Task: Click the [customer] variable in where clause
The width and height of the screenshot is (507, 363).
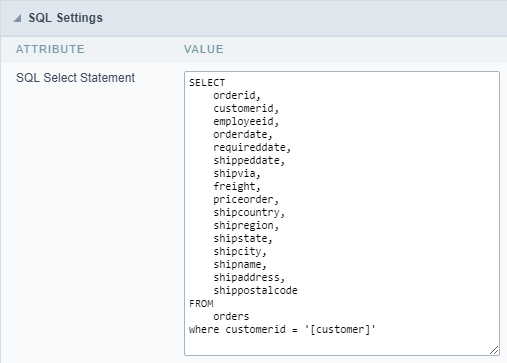Action: [x=340, y=330]
